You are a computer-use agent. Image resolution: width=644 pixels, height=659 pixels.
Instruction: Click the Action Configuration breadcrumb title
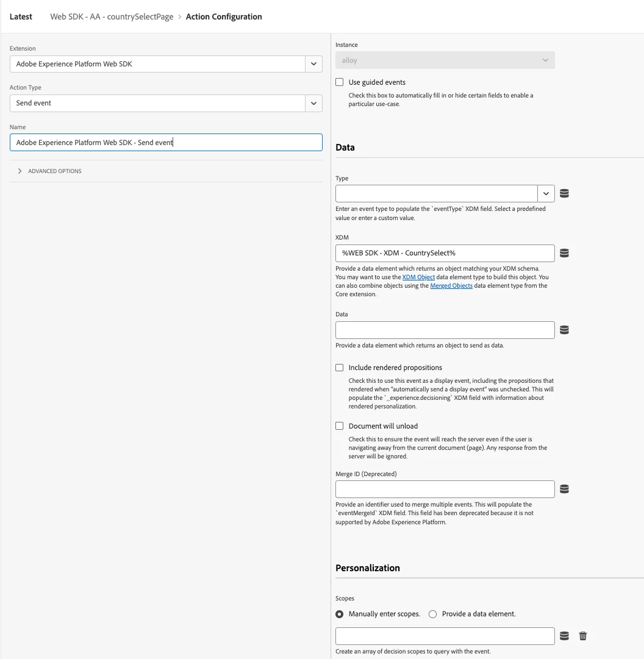[224, 17]
